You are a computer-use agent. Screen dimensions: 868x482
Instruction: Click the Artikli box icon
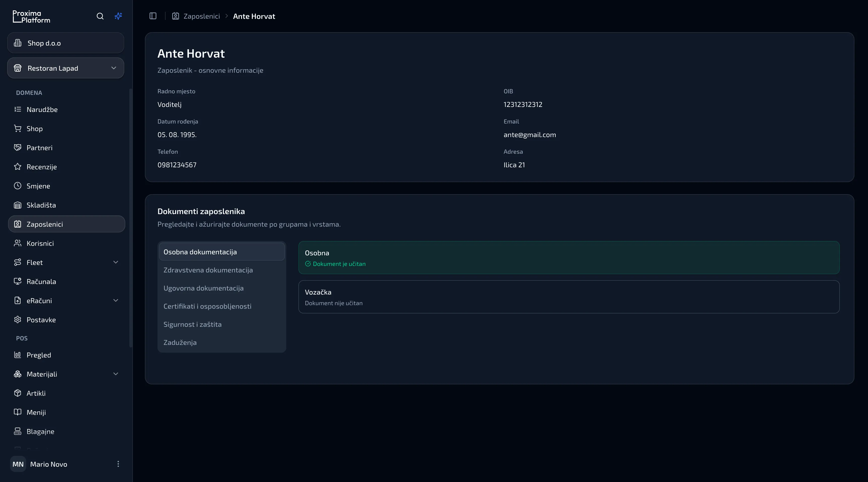click(18, 393)
